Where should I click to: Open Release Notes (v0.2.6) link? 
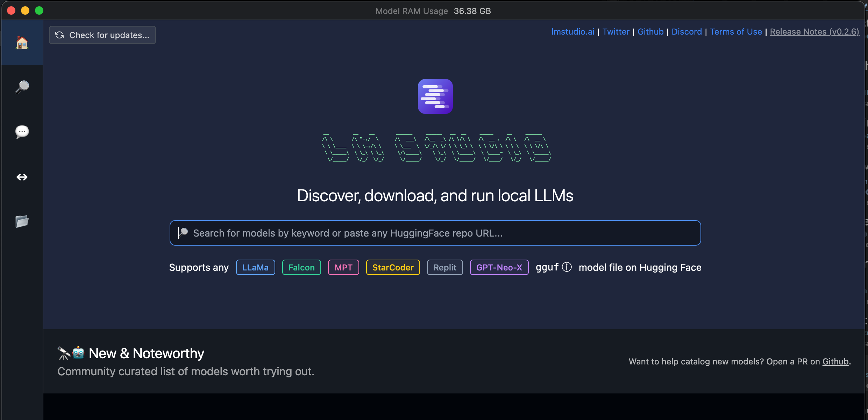(814, 32)
